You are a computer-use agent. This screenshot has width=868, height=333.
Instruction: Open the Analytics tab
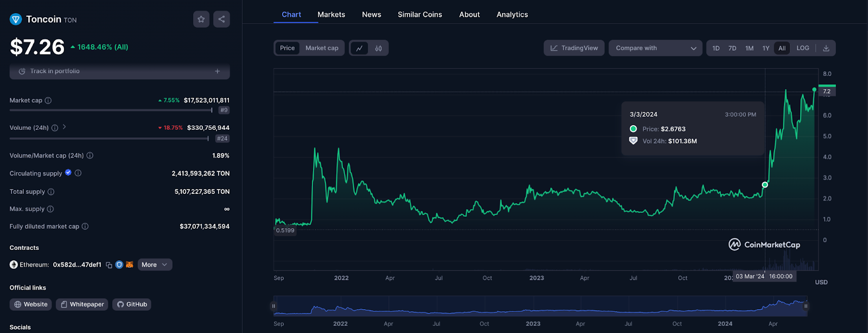pos(512,15)
